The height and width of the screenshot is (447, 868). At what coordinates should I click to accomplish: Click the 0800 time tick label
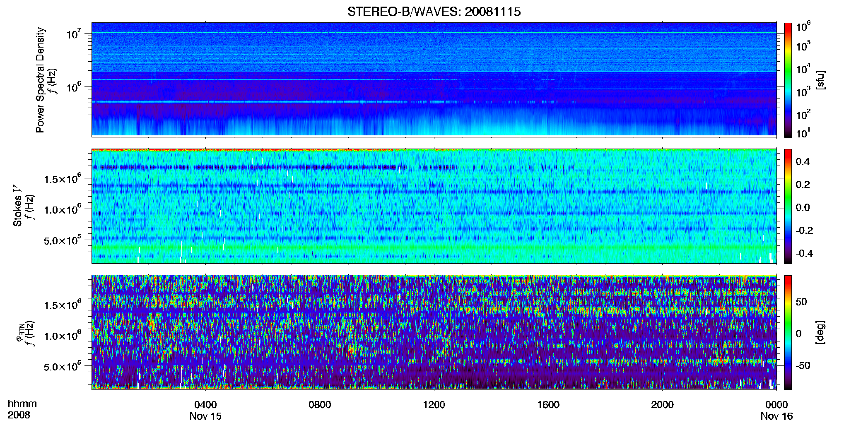click(x=320, y=404)
